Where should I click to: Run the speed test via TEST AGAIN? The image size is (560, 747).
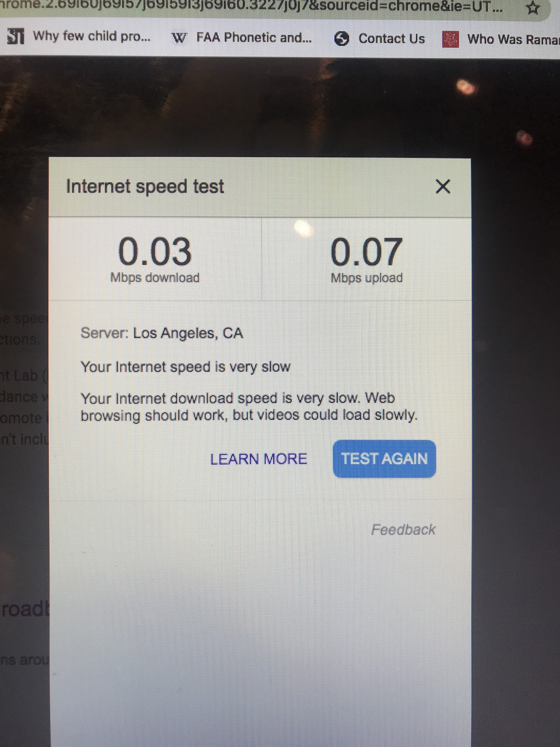tap(384, 459)
